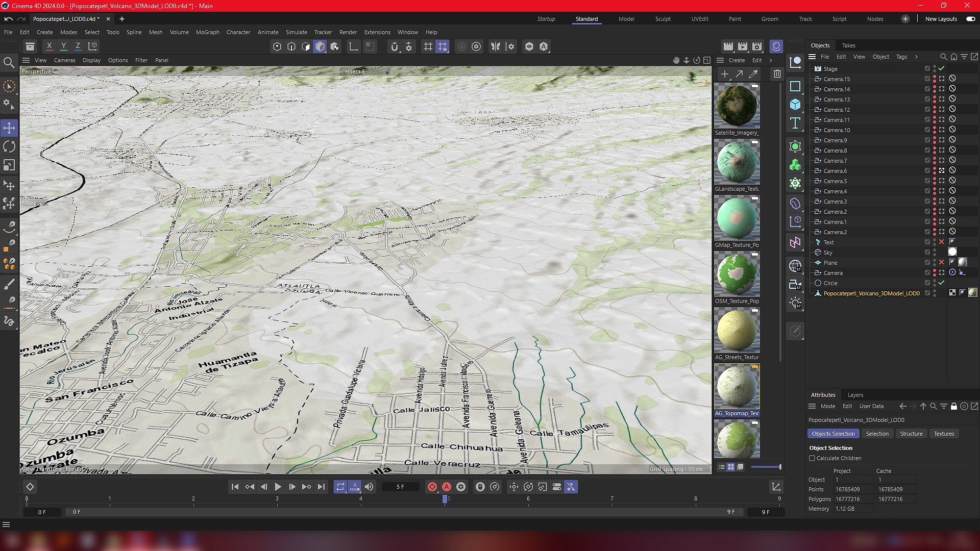Switch to the UVEdit layout tab
Image resolution: width=980 pixels, height=551 pixels.
pos(699,19)
